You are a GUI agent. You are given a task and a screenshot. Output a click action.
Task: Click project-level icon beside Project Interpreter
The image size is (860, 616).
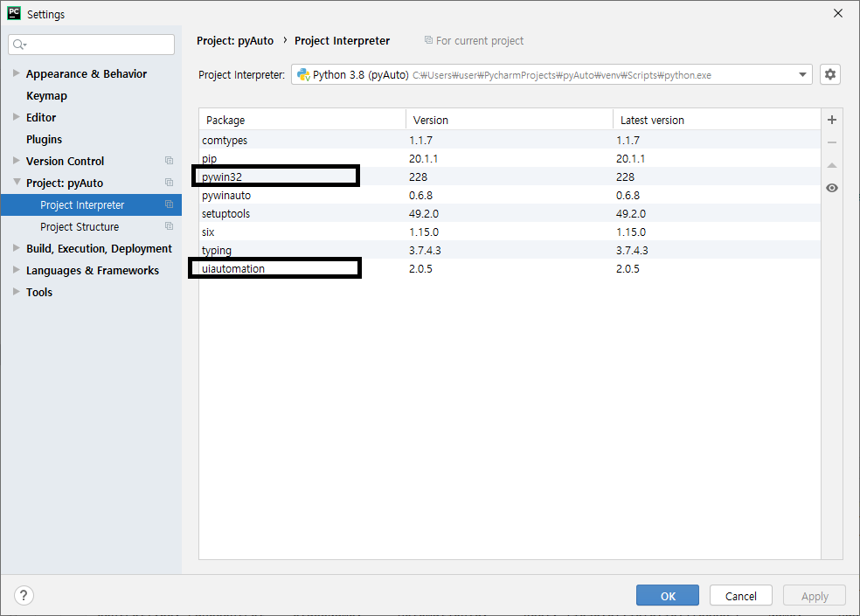[x=169, y=204]
